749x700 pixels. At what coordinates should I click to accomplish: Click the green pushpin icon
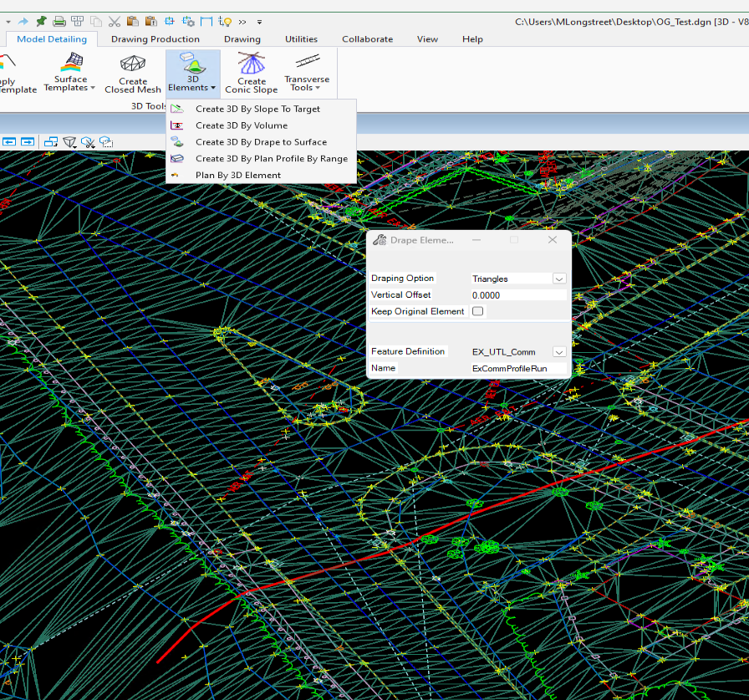coord(41,21)
